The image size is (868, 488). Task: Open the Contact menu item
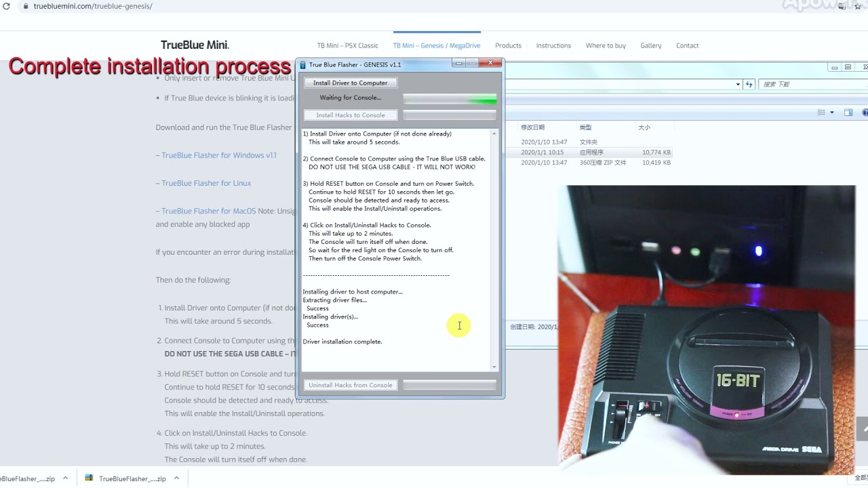tap(687, 45)
